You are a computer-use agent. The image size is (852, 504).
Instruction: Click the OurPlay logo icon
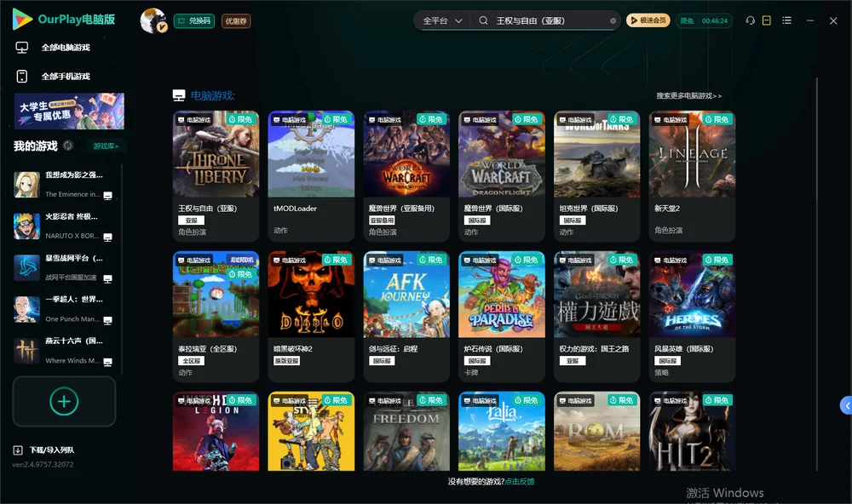[x=22, y=20]
